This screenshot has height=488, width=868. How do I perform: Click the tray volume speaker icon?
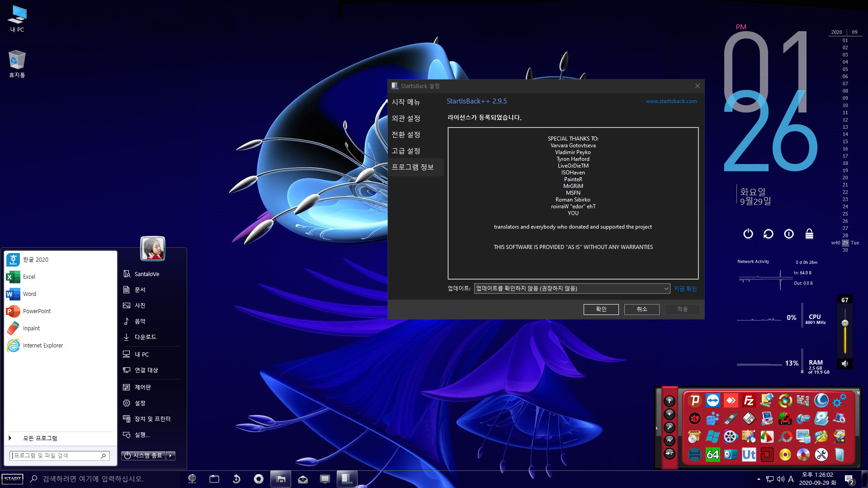tap(780, 479)
